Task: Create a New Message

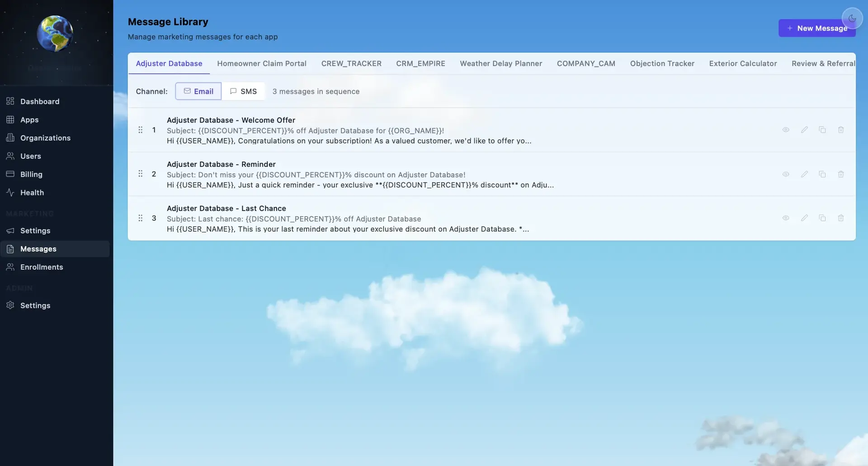Action: pyautogui.click(x=817, y=28)
